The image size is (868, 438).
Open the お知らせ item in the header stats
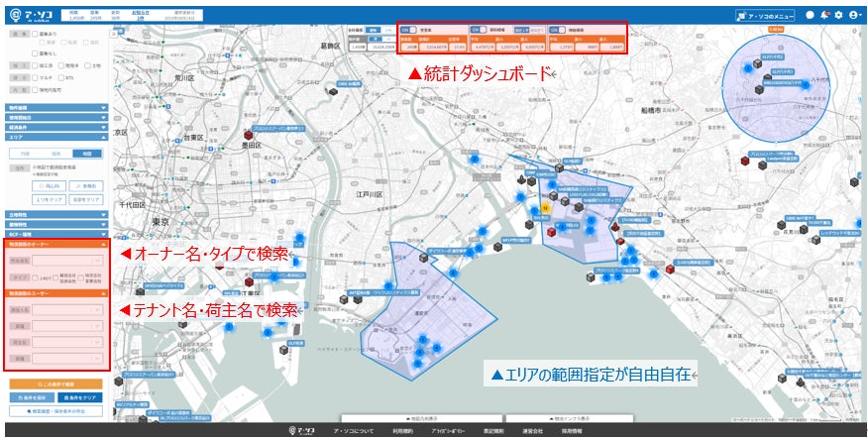click(140, 15)
